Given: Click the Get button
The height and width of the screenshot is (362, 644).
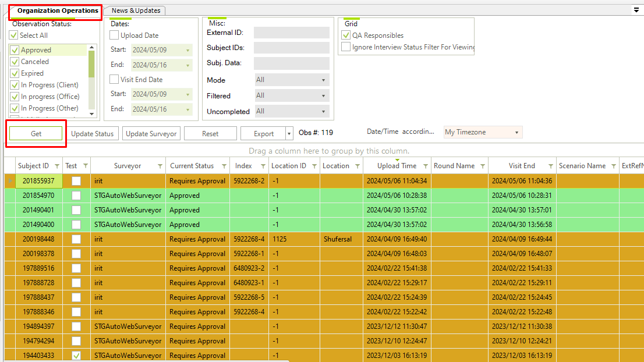Looking at the screenshot, I should 36,133.
